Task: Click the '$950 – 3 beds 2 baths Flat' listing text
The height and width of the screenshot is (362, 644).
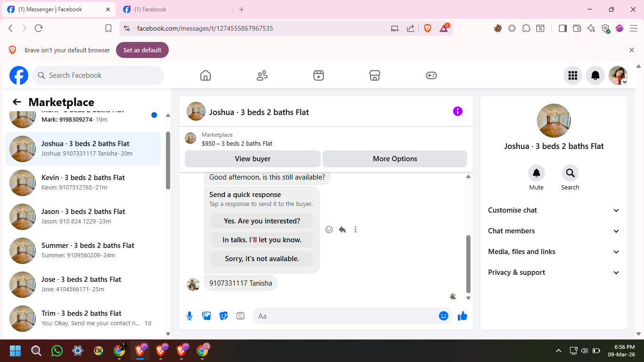Action: (237, 143)
